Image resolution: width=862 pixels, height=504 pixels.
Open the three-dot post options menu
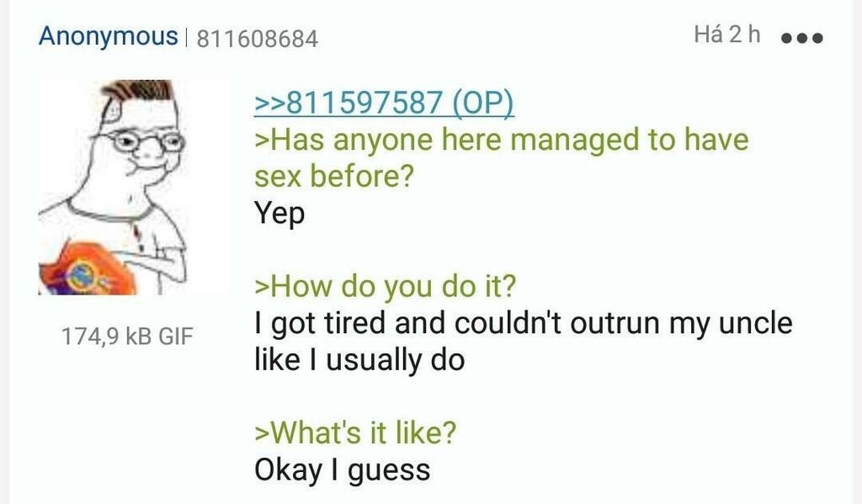(x=802, y=38)
